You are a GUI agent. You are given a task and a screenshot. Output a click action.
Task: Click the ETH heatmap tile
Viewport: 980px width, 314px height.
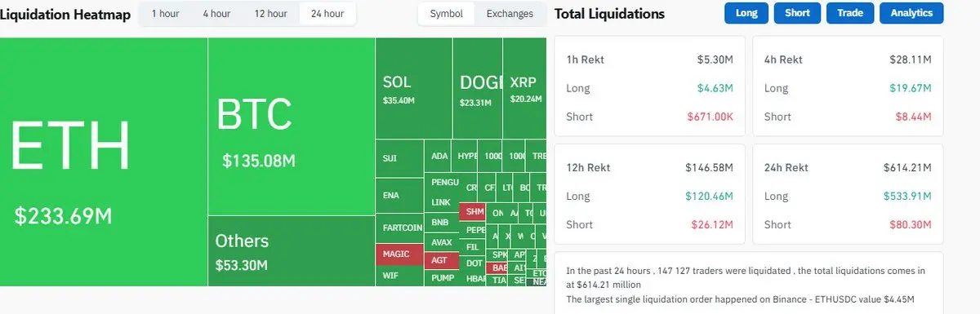tap(104, 161)
